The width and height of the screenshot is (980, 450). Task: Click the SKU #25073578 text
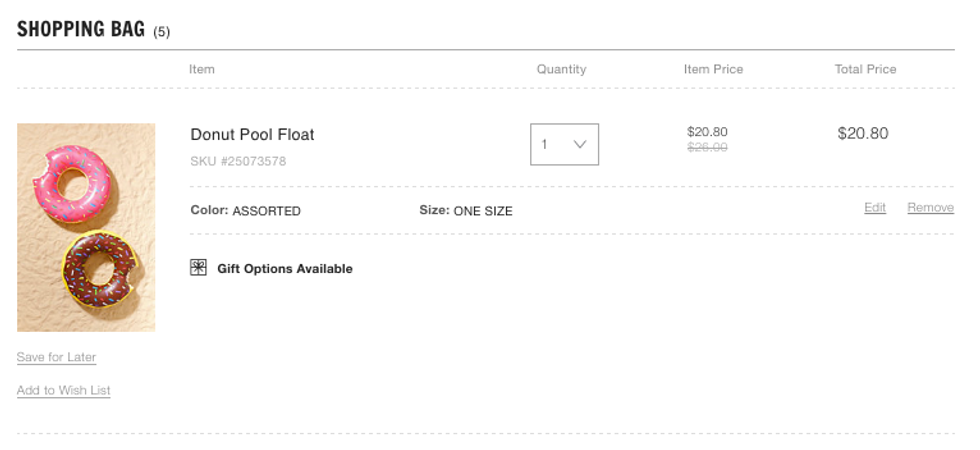[x=238, y=161]
